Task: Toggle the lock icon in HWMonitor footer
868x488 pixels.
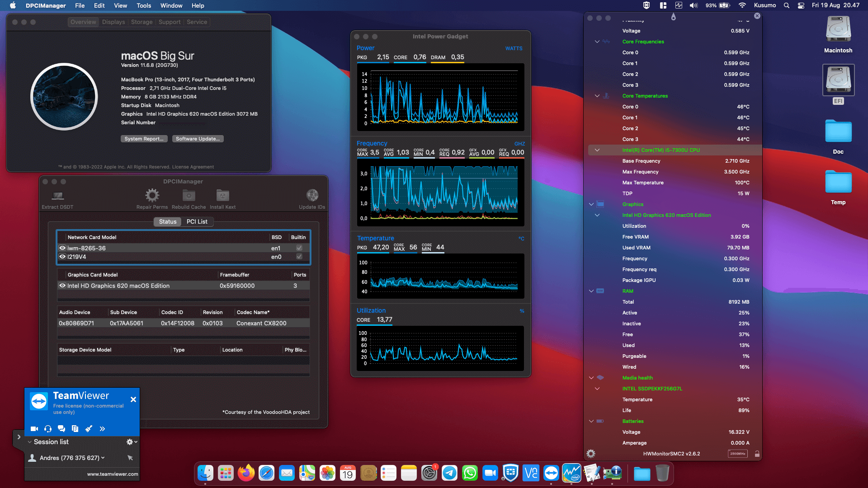Action: (x=757, y=454)
